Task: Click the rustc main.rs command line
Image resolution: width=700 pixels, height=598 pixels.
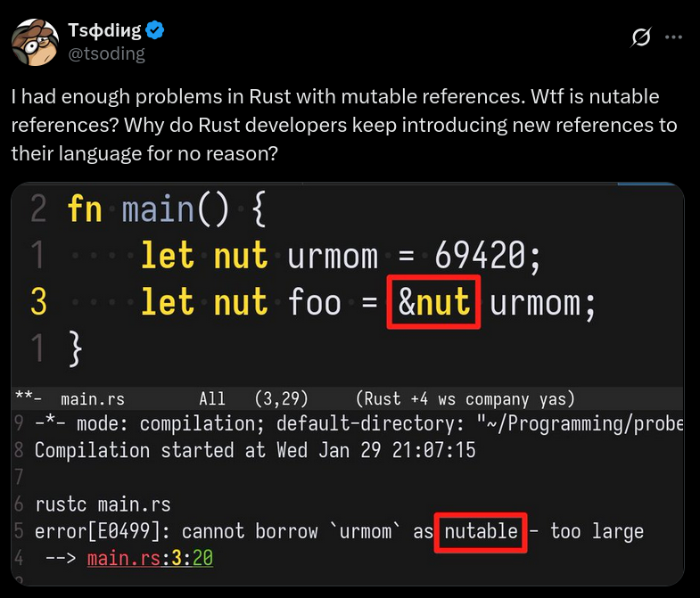Action: [x=103, y=504]
